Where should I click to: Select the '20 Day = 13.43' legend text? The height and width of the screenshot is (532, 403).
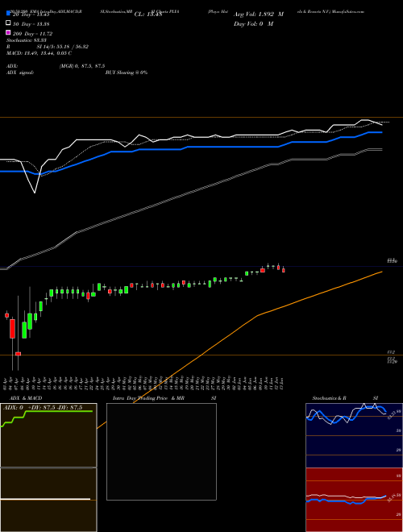[31, 15]
